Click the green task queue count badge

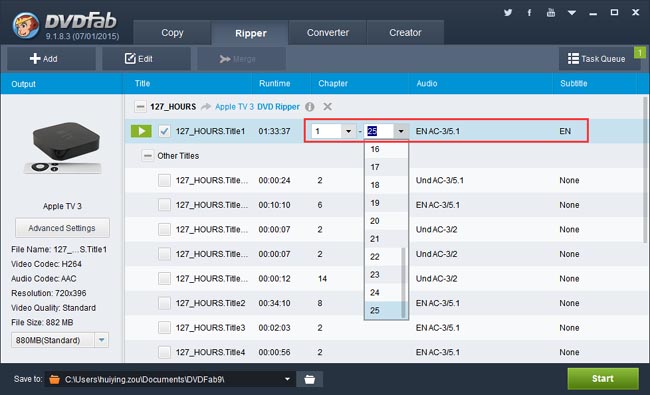click(640, 53)
